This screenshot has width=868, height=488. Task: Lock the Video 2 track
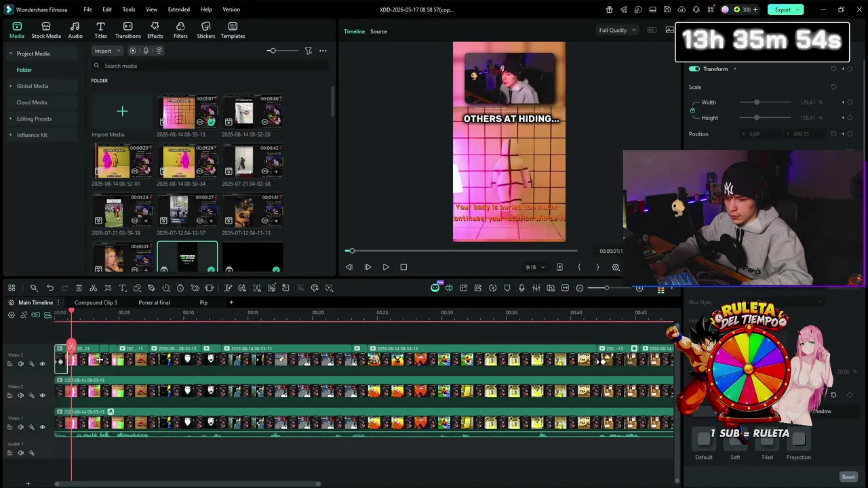pyautogui.click(x=9, y=395)
